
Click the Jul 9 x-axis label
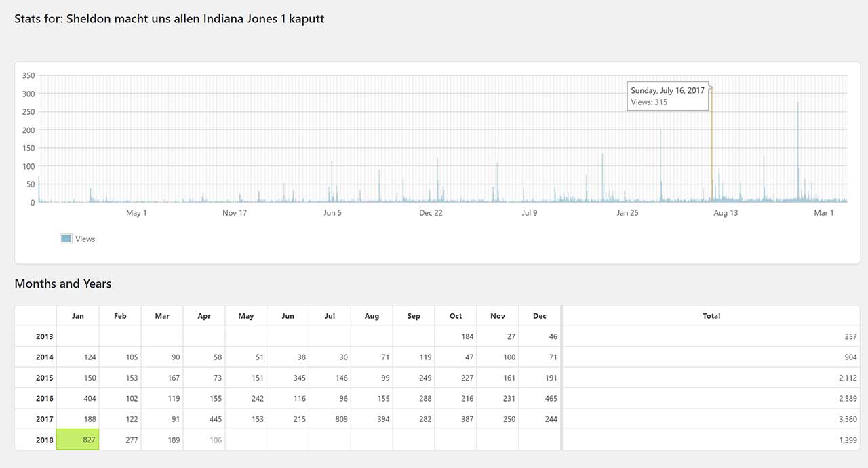pos(530,213)
